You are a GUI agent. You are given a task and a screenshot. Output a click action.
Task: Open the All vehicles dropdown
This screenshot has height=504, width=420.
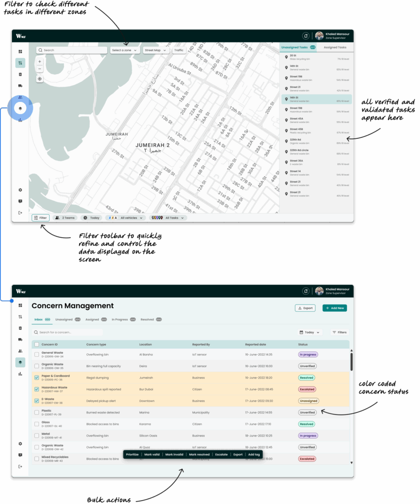tap(126, 218)
